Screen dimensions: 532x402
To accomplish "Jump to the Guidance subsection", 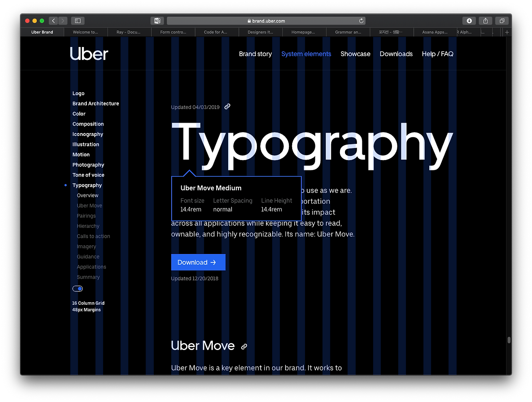I will 88,257.
